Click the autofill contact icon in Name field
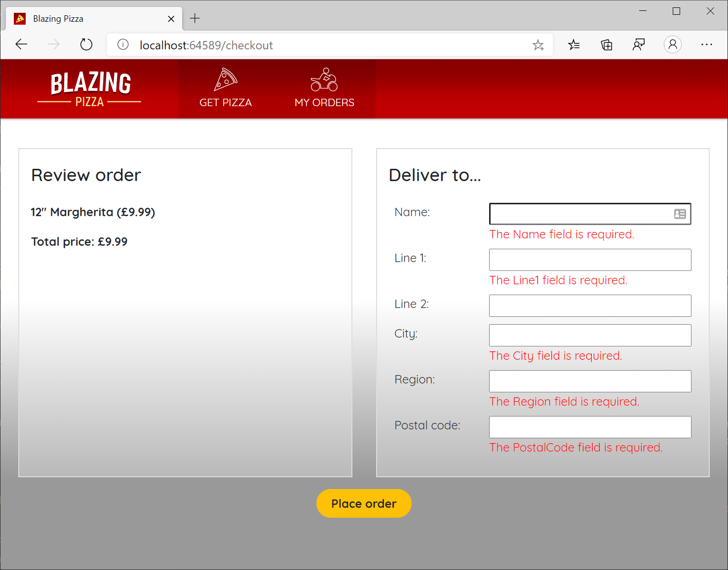 [x=680, y=214]
